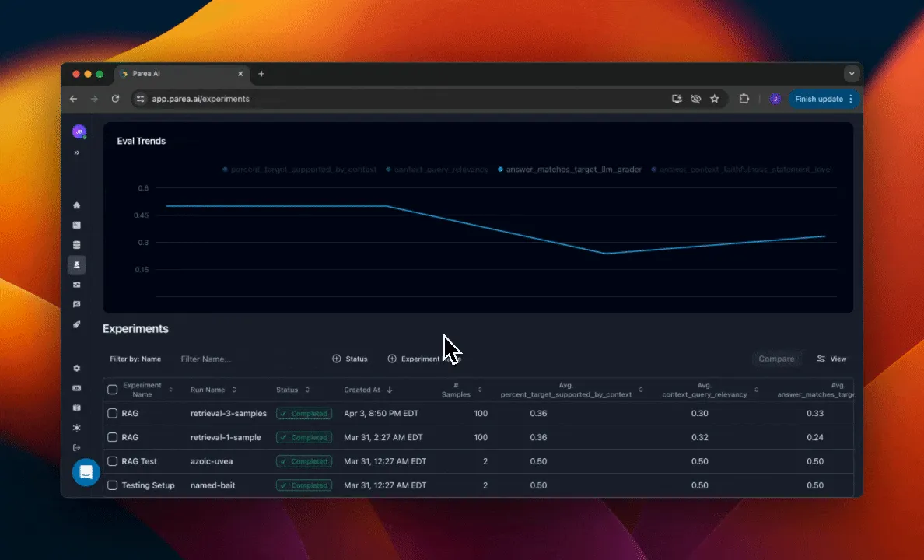Click the sidebar icon below Home
This screenshot has height=560, width=924.
[76, 226]
